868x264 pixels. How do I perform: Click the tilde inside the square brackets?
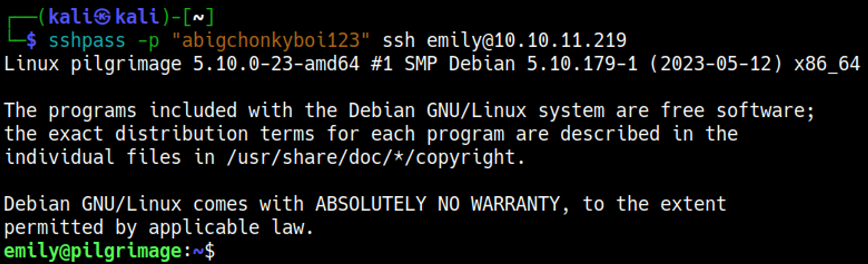[x=198, y=17]
